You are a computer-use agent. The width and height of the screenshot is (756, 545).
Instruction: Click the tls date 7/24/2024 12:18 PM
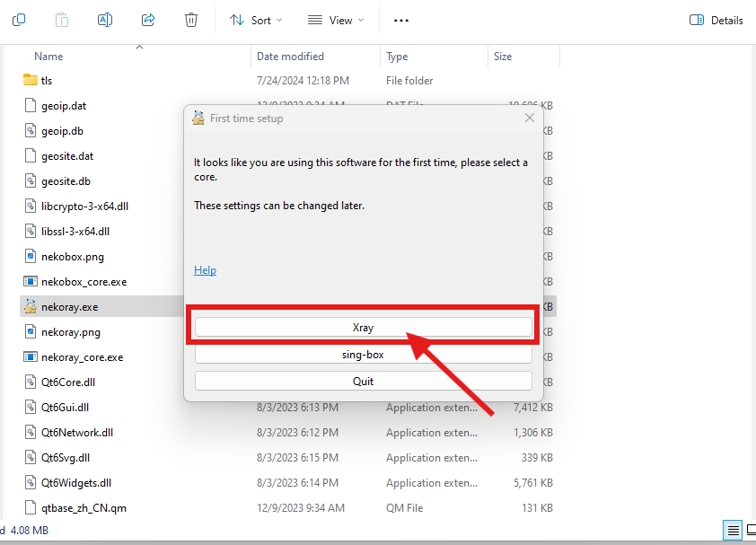point(303,81)
